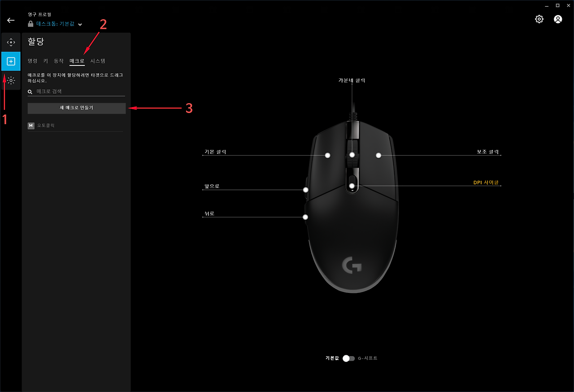The width and height of the screenshot is (574, 392).
Task: Switch to the 동작 tab
Action: tap(59, 61)
